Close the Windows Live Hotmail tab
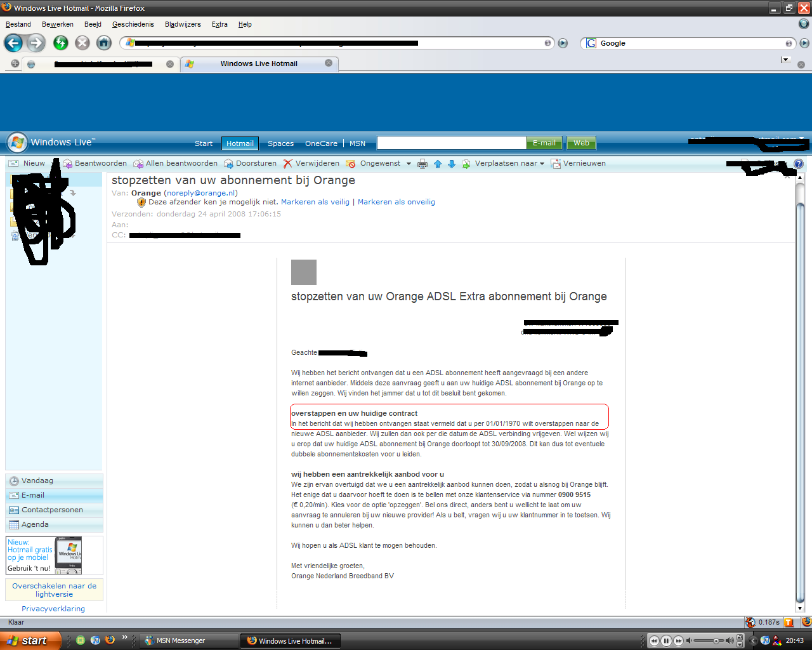The width and height of the screenshot is (812, 650). pyautogui.click(x=329, y=63)
